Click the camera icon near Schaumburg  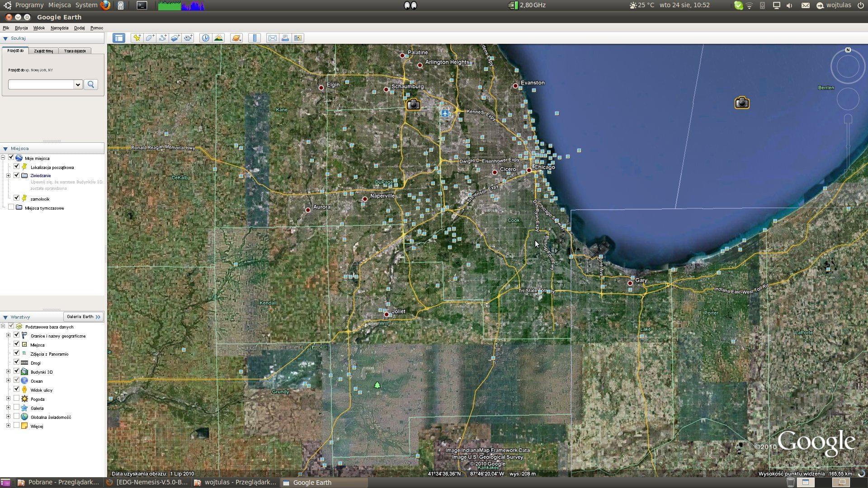tap(413, 104)
